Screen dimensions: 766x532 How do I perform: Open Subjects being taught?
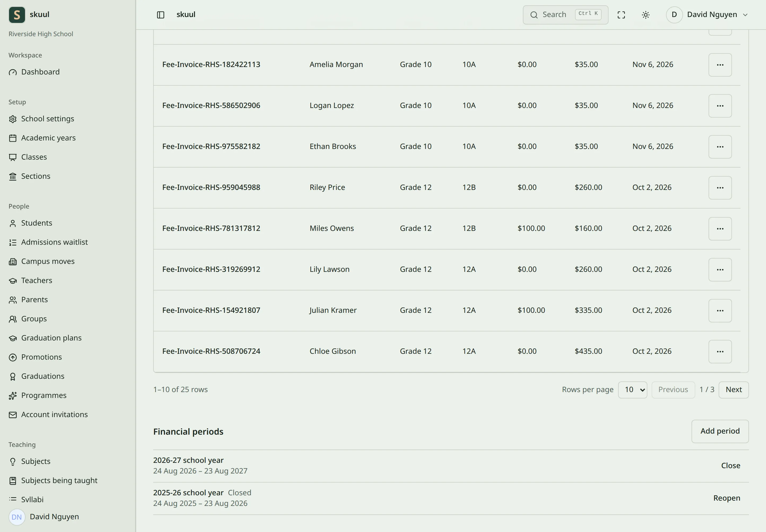53,481
